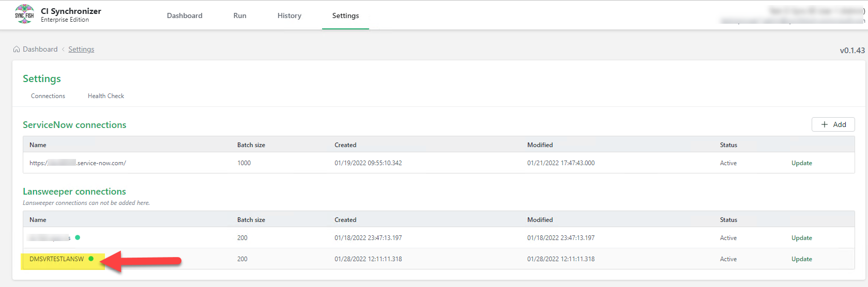Go to Dashboard via breadcrumb link
Image resolution: width=868 pixels, height=287 pixels.
40,50
